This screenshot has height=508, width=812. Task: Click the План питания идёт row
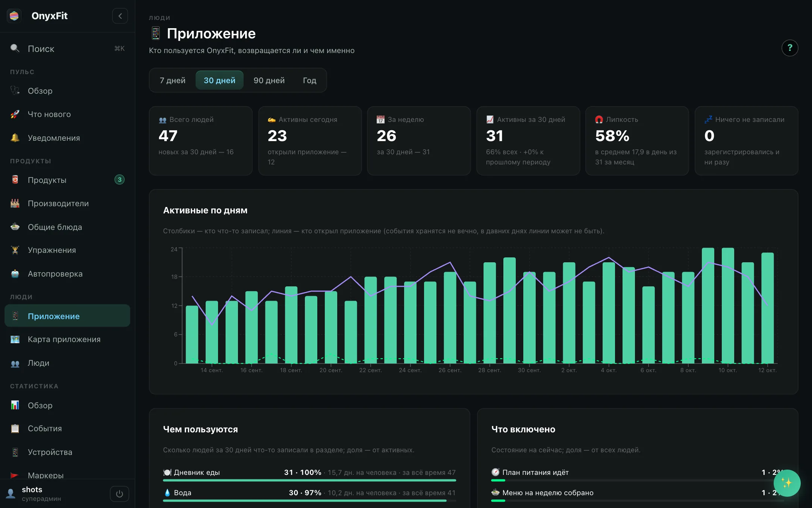coord(637,475)
